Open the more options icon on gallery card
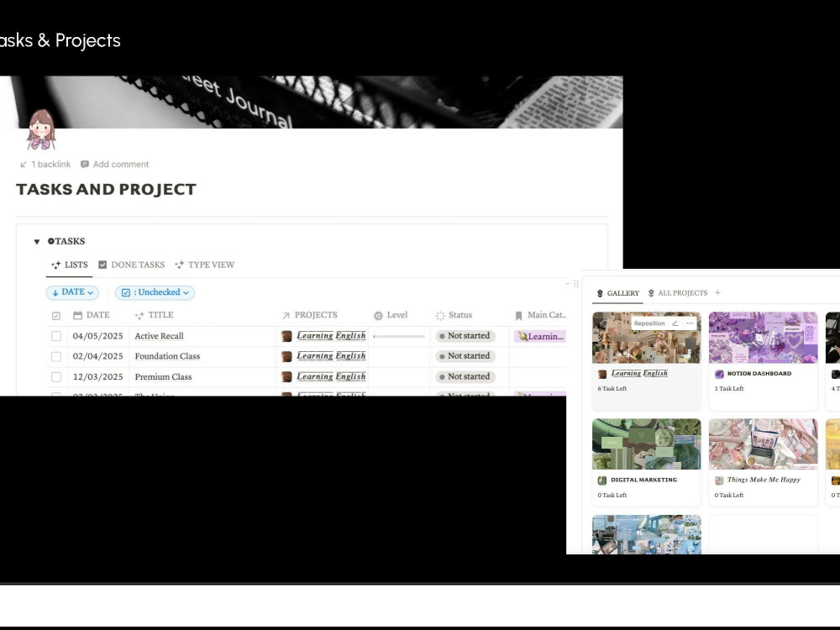Screen dimensions: 840x630 [690, 323]
